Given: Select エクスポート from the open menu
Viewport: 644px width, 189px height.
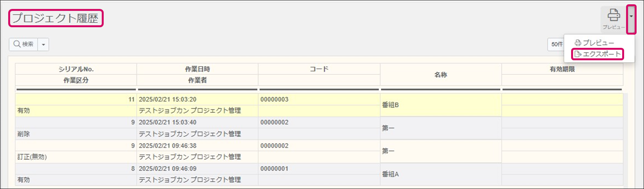Looking at the screenshot, I should coord(598,54).
